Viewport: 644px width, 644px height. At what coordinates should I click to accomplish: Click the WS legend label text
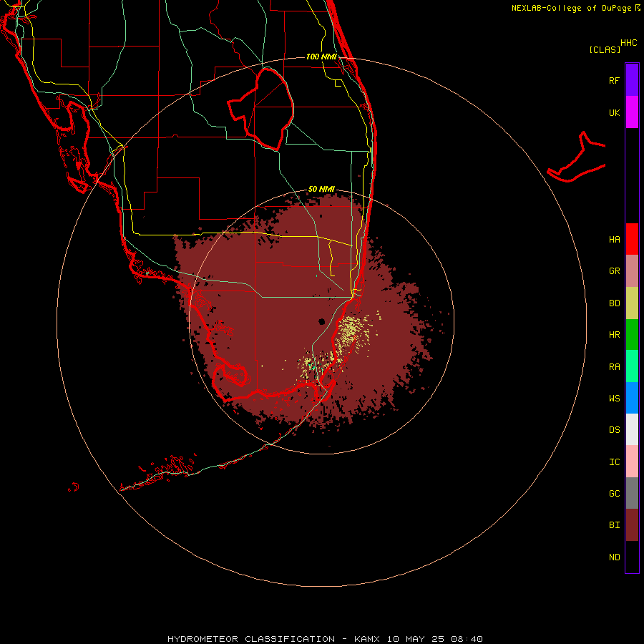click(x=614, y=399)
